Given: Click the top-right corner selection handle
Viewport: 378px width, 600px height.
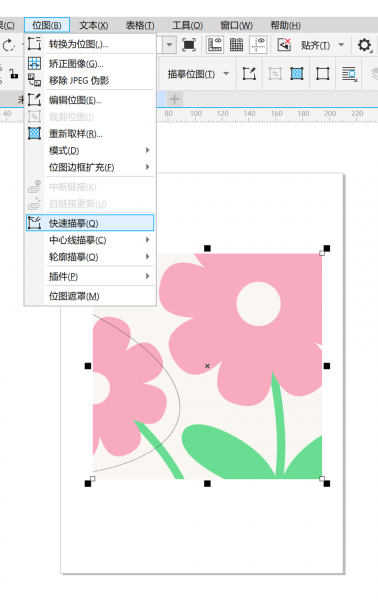Looking at the screenshot, I should [x=327, y=248].
